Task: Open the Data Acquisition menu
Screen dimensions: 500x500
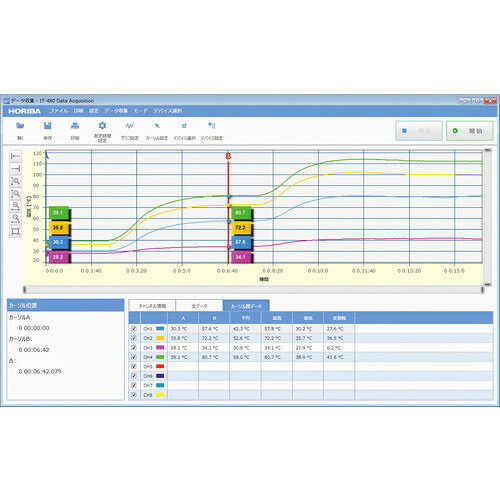Action: coord(116,111)
